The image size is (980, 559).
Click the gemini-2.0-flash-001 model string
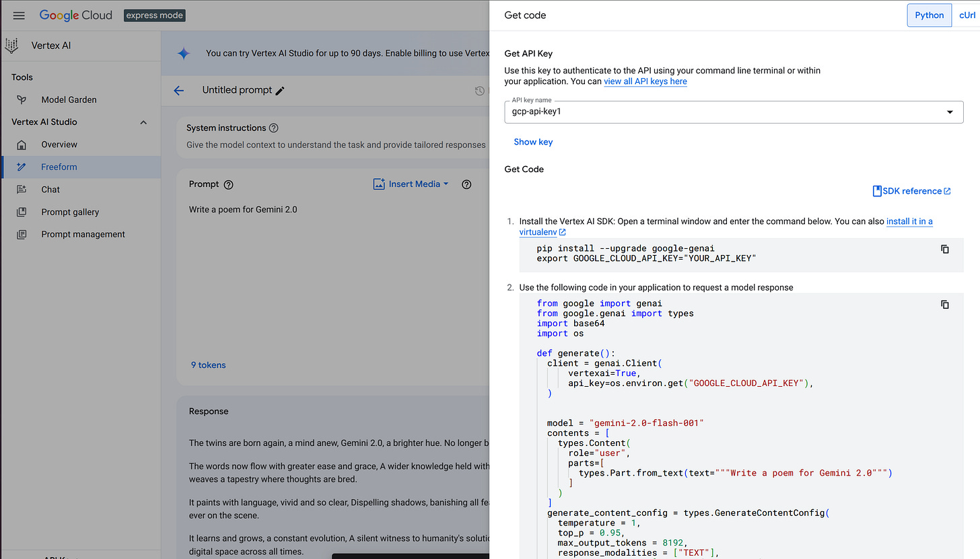tap(646, 423)
